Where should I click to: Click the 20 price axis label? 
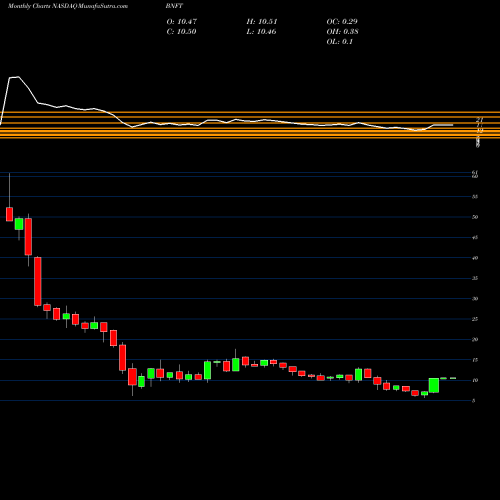(x=475, y=339)
